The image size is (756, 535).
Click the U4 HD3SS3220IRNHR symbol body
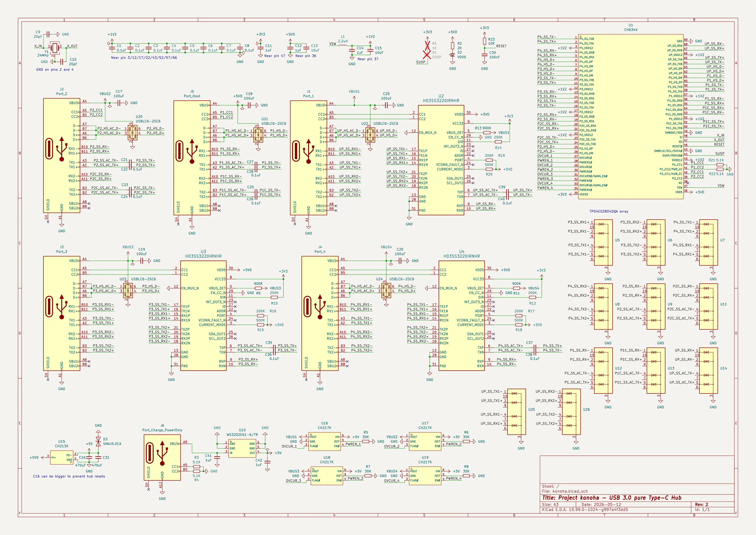point(461,316)
